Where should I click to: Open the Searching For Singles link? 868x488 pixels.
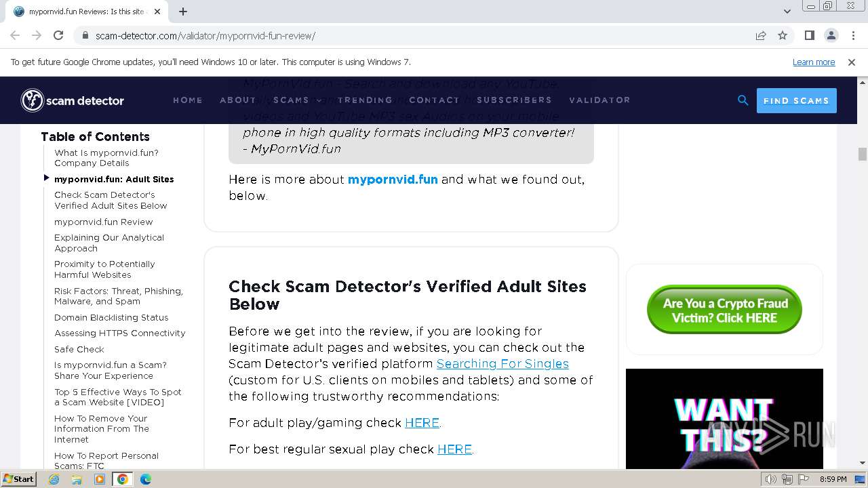click(x=502, y=364)
